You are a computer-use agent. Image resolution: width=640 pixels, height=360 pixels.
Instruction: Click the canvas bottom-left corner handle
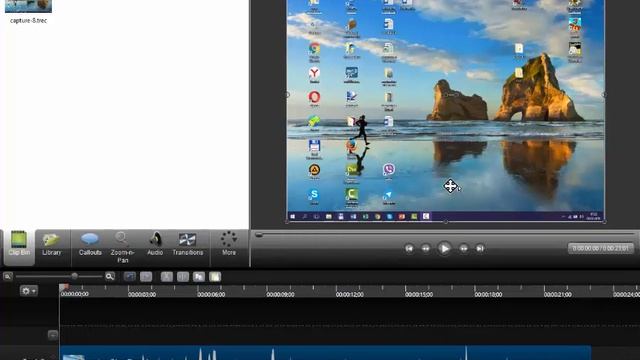287,222
